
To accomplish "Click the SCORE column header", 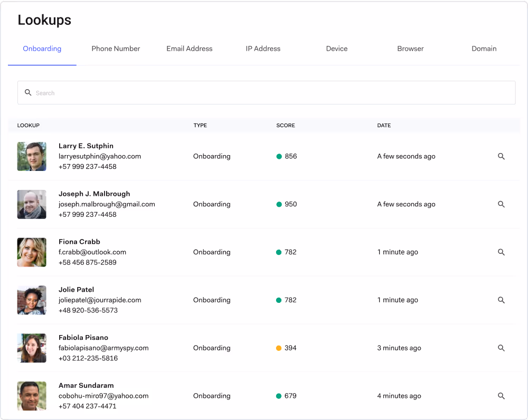I will tap(285, 126).
